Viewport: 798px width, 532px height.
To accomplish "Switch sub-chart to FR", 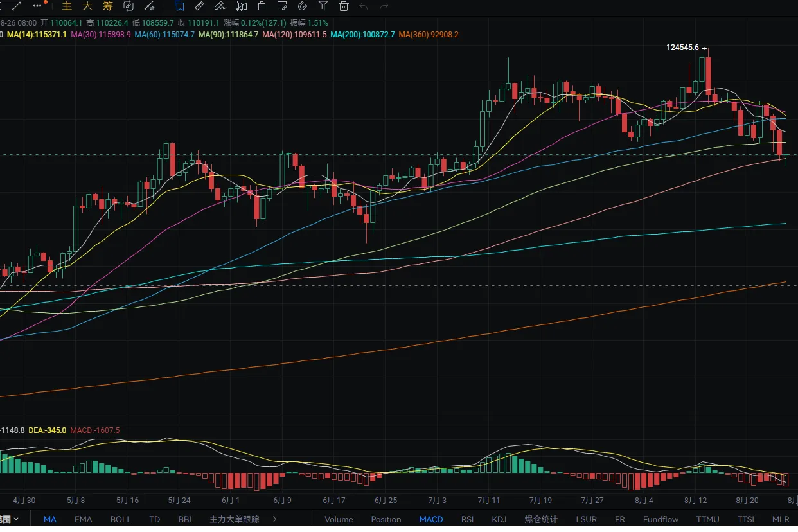I will [619, 519].
